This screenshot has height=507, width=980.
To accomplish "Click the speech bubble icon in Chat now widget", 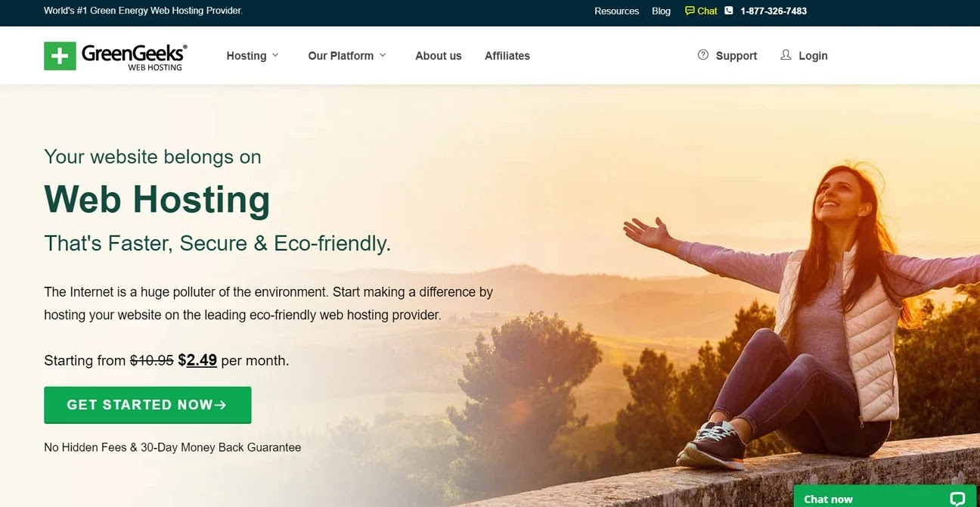I will (x=957, y=499).
